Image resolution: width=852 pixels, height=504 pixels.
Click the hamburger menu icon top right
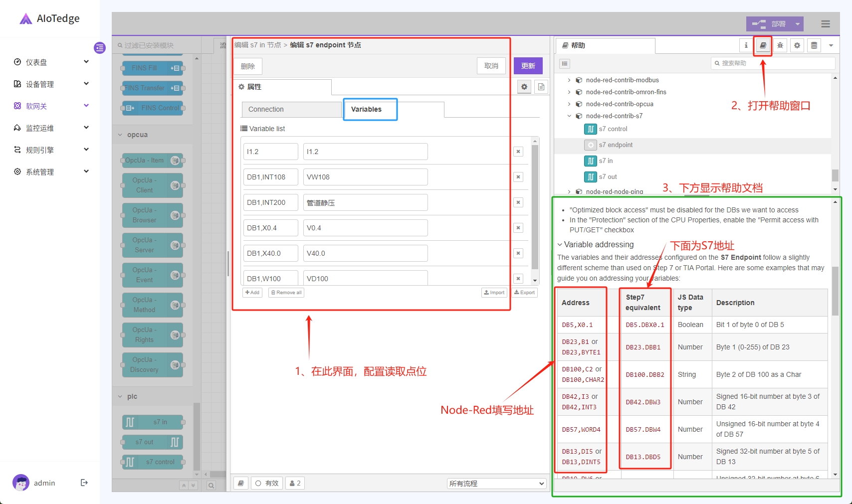(x=826, y=24)
